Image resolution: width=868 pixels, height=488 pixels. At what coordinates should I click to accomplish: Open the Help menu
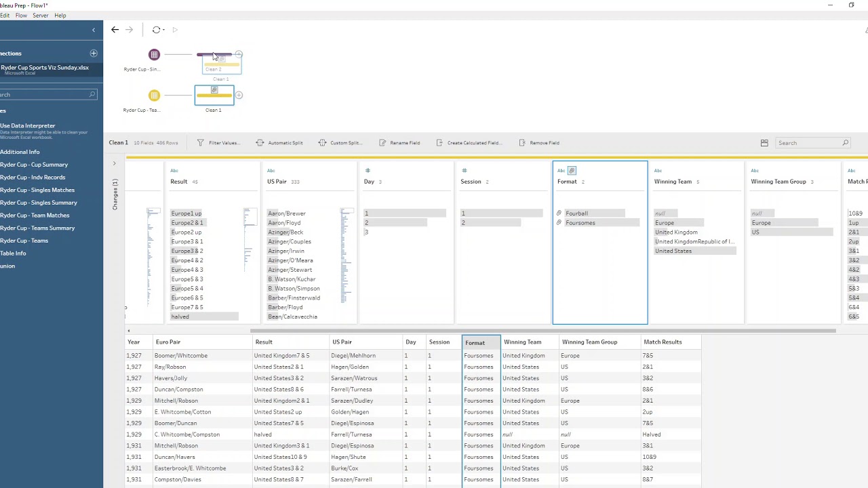60,16
